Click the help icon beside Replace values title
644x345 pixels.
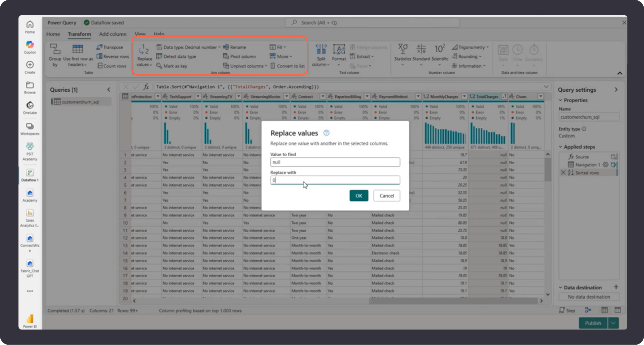tap(326, 133)
